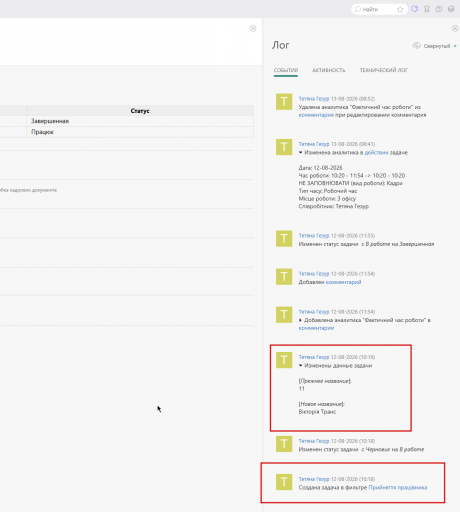The image size is (460, 512).
Task: Click the status change Черновик на В работе text
Action: pyautogui.click(x=361, y=449)
